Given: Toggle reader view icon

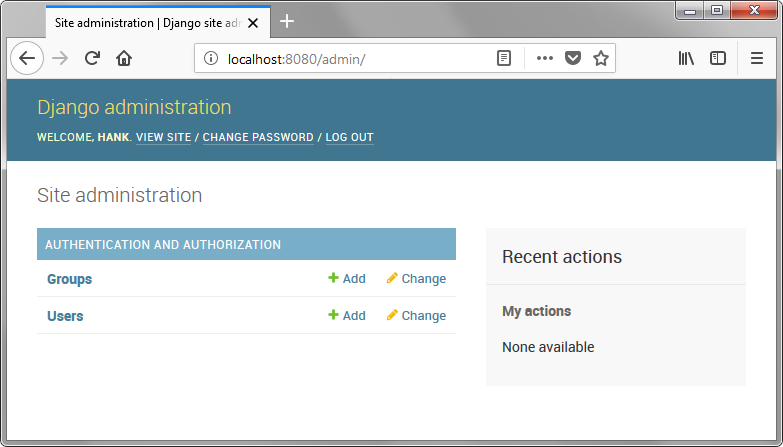Looking at the screenshot, I should coord(504,58).
